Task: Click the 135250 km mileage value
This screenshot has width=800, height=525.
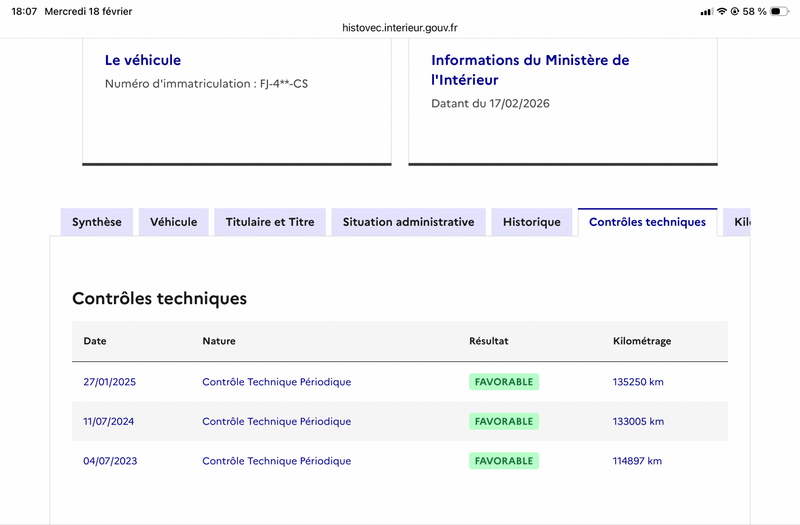Action: click(638, 382)
